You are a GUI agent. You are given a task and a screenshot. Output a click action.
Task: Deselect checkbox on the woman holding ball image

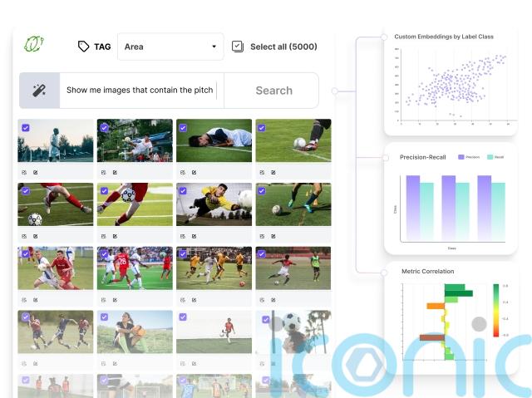pos(104,317)
